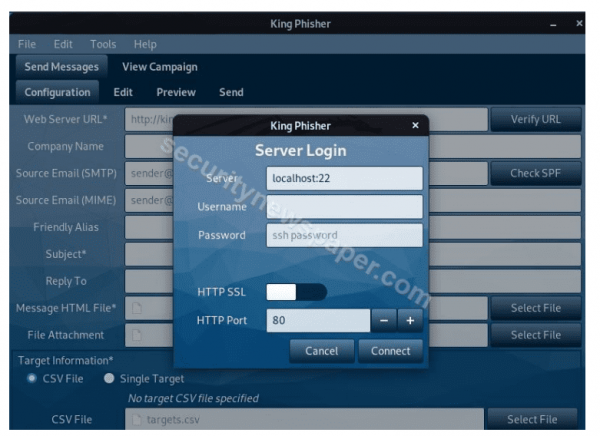
Task: Select the Edit sub-tab below Send Messages
Action: coord(123,92)
